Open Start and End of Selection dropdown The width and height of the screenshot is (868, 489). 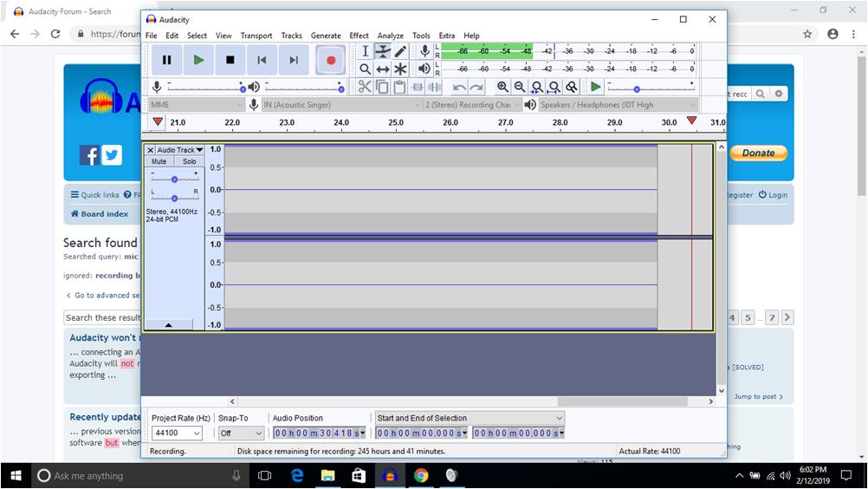470,418
